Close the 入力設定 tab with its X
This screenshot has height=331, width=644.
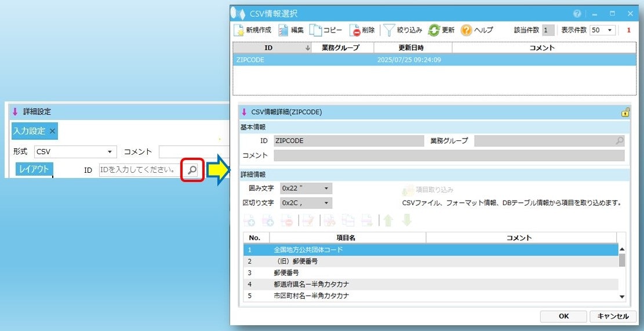tap(52, 131)
